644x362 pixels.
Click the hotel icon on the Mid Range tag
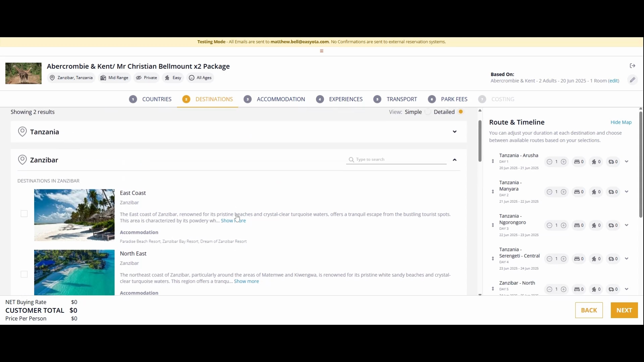pos(103,78)
